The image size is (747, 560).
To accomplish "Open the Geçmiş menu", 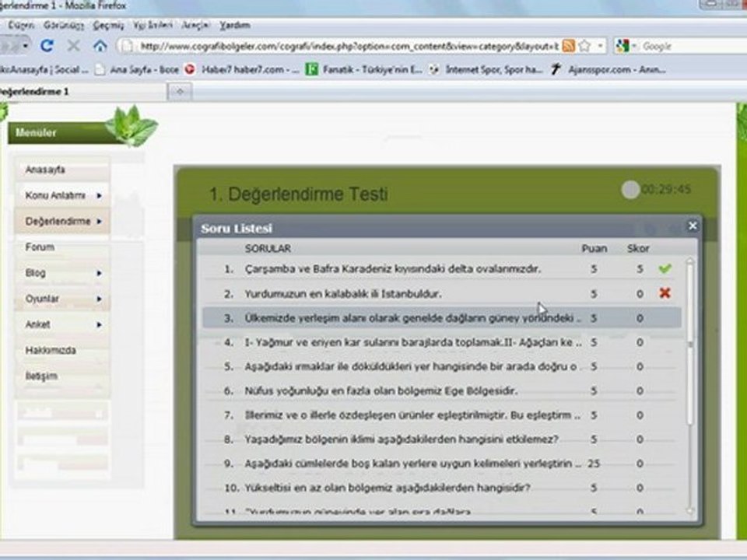I will point(108,25).
